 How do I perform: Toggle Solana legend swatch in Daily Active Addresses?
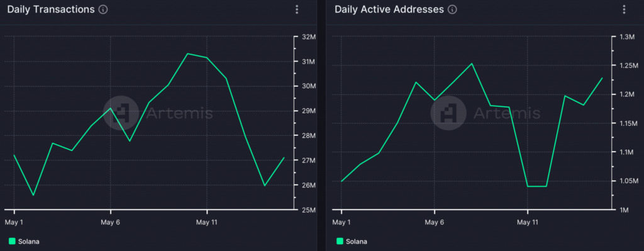tap(340, 241)
